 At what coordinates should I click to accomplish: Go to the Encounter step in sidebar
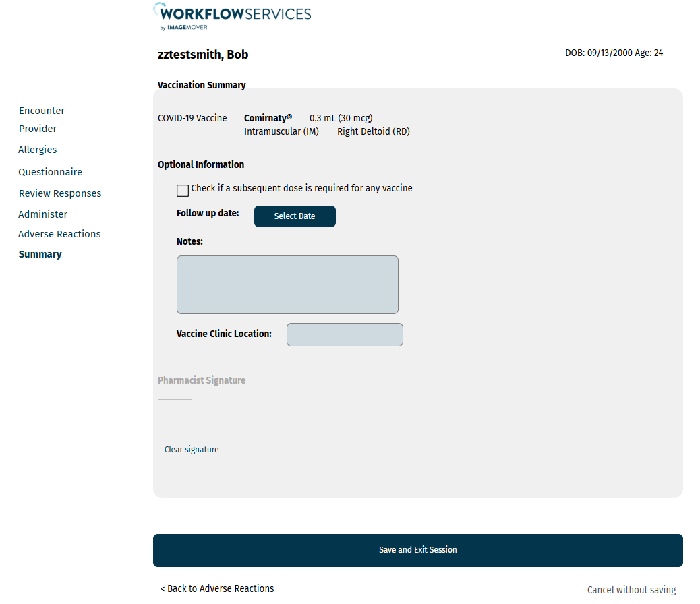tap(42, 111)
